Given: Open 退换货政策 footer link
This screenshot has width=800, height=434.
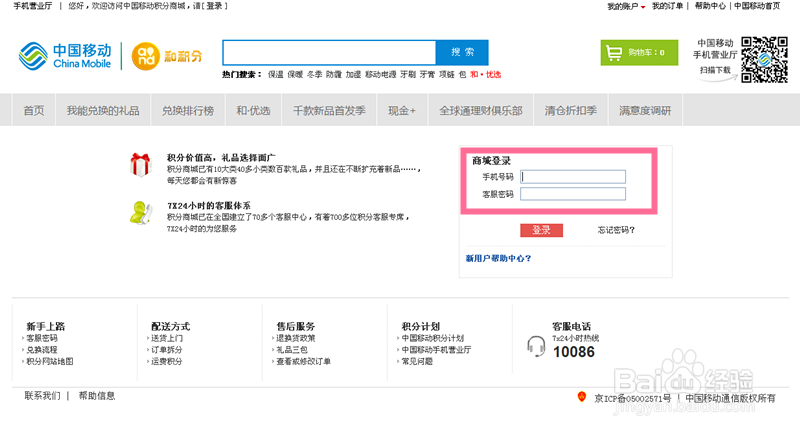Looking at the screenshot, I should [296, 338].
